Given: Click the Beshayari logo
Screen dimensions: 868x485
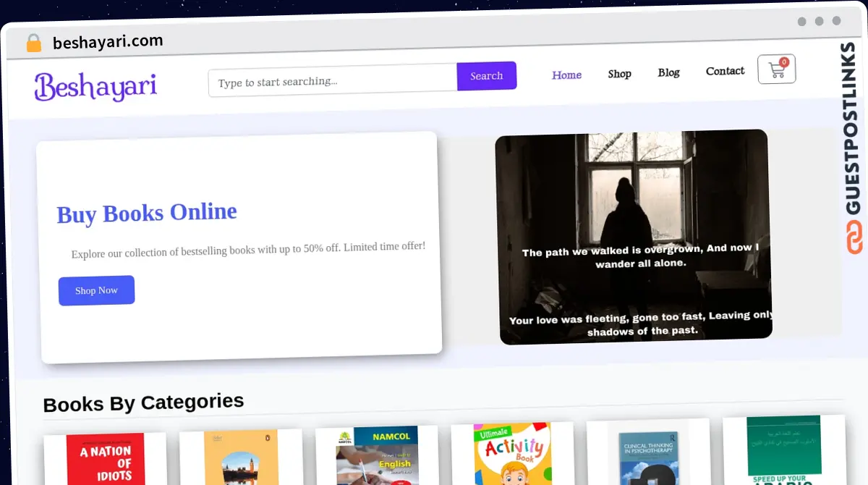Looking at the screenshot, I should (x=95, y=87).
